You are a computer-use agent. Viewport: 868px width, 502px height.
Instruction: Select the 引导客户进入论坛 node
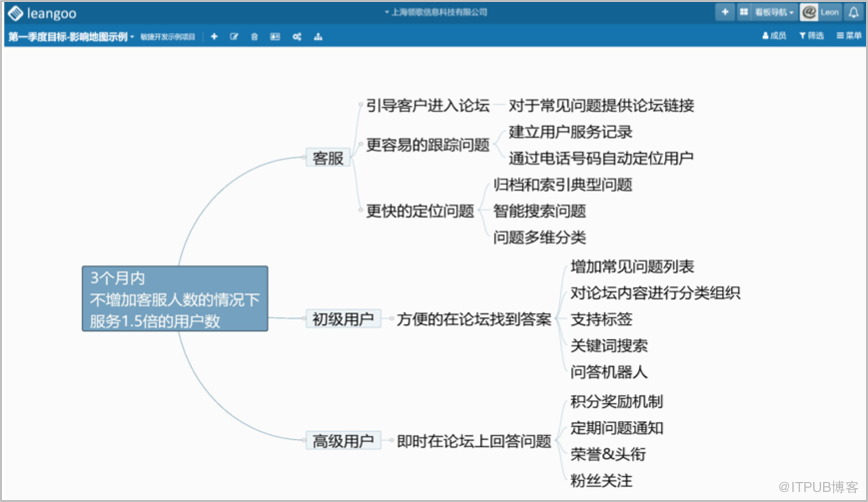coord(428,105)
